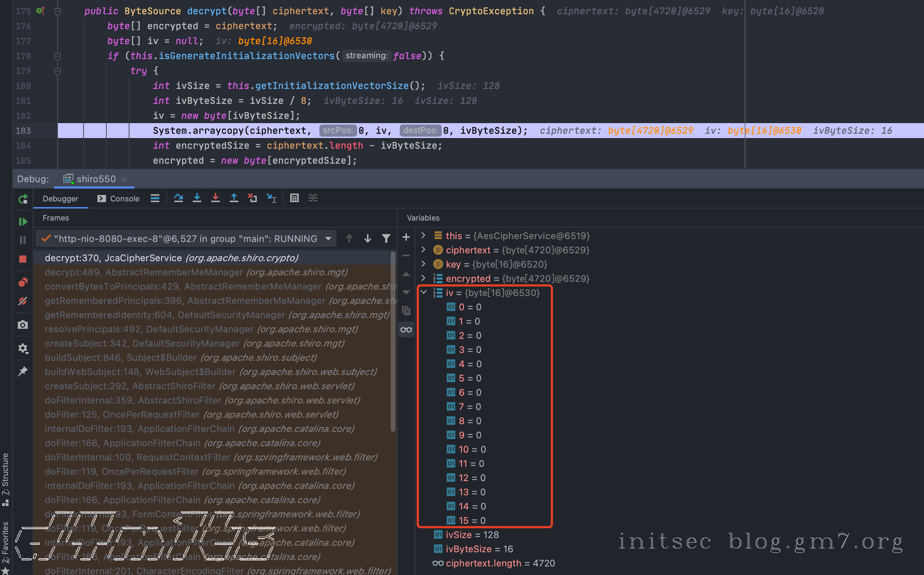
Task: Open the thread selector dropdown
Action: [x=328, y=239]
